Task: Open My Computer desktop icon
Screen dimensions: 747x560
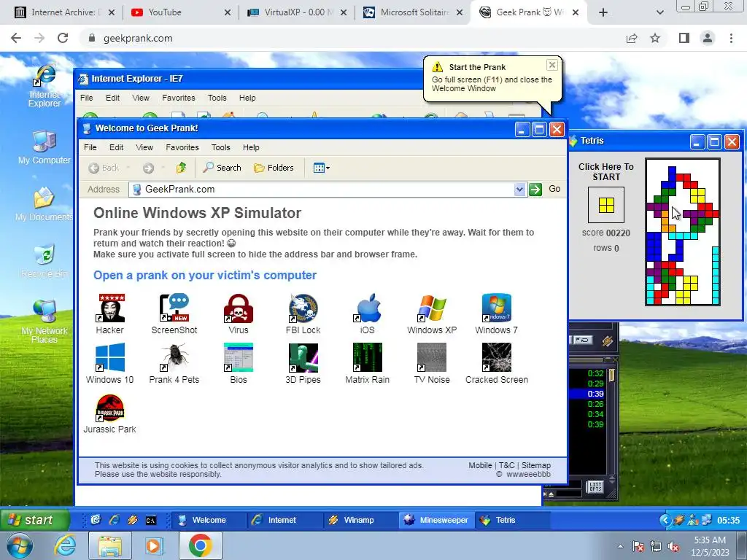Action: (44, 147)
